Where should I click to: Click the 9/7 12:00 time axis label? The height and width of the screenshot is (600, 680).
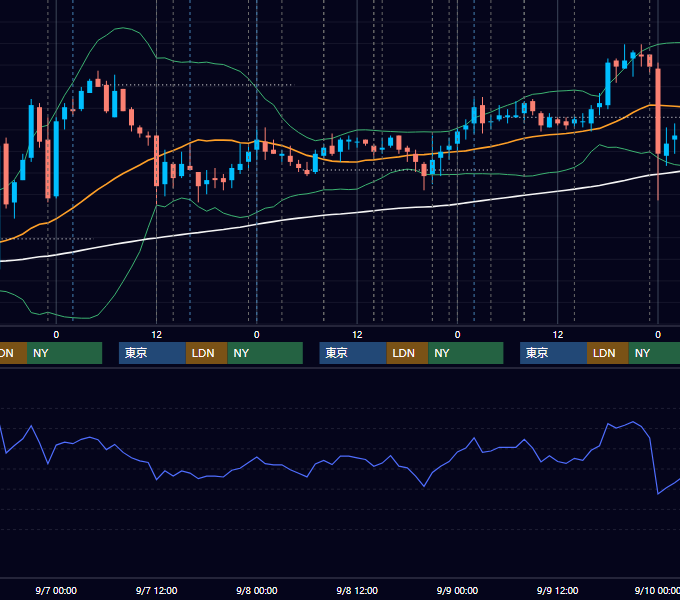coord(157,590)
